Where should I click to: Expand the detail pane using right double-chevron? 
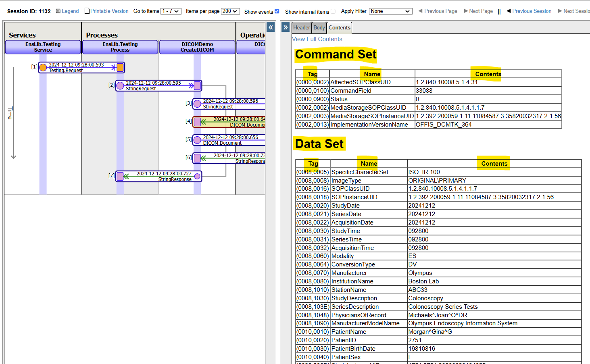pos(286,27)
